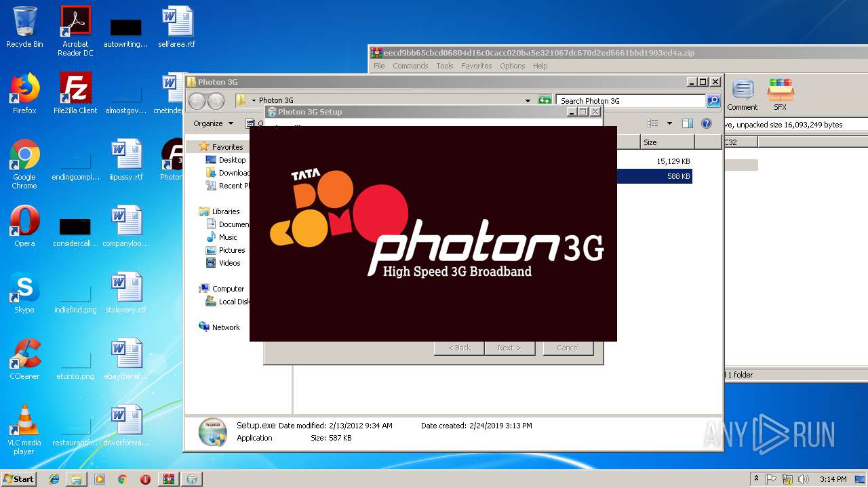Open Firefox desktop shortcut

(24, 94)
